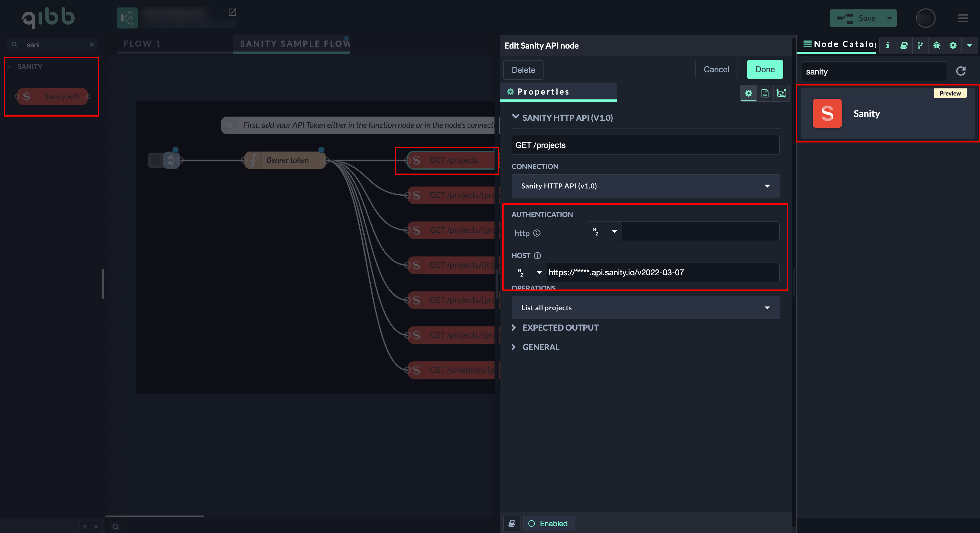Switch to the Flow 1 tab
Screen dimensions: 980x533
pos(142,44)
